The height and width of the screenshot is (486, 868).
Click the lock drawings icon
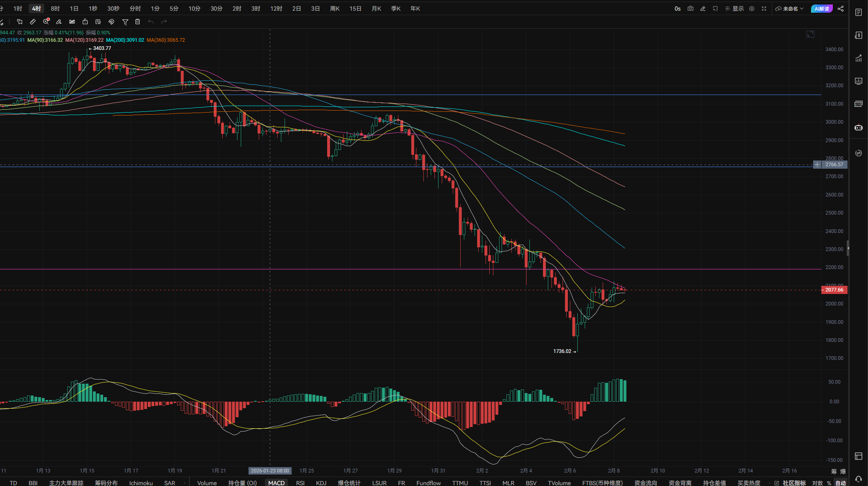tap(85, 22)
